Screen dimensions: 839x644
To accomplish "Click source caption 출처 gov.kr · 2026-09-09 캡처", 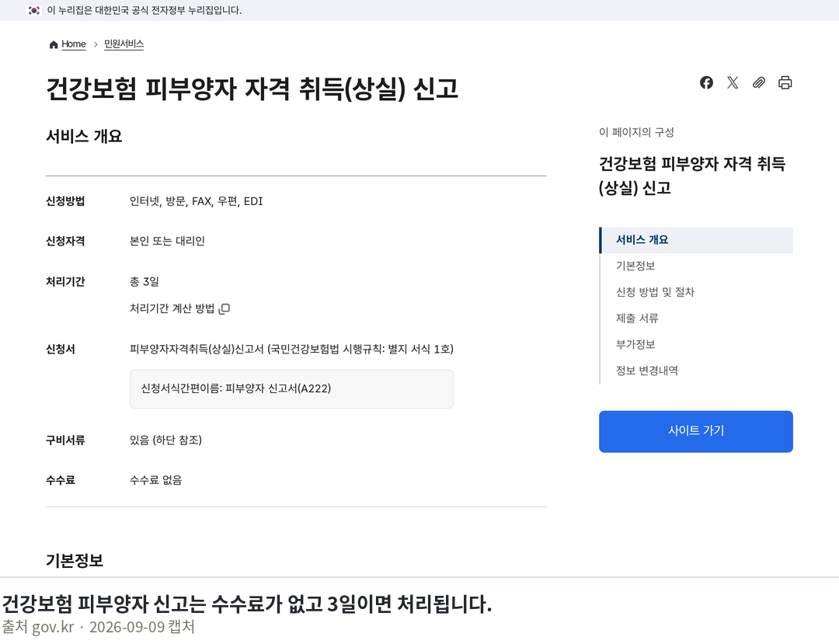I will pyautogui.click(x=98, y=627).
